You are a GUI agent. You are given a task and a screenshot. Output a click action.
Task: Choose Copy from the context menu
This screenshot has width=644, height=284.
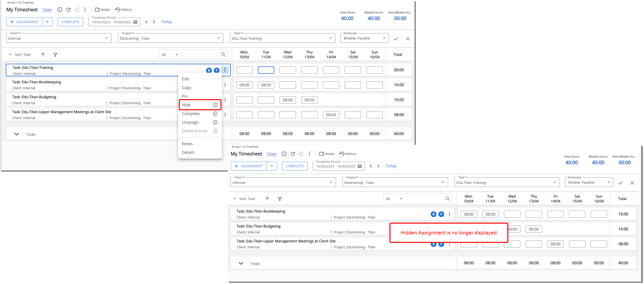tap(200, 88)
